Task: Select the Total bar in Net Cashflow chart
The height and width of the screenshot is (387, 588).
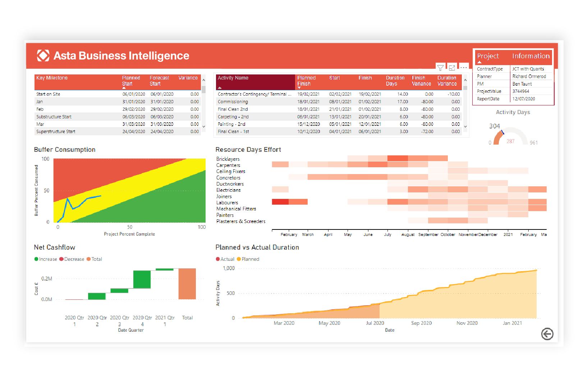Action: [187, 284]
